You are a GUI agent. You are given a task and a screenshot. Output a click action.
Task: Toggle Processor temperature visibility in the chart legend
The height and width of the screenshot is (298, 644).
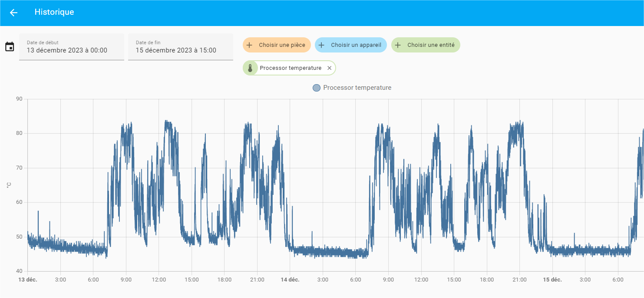pyautogui.click(x=352, y=88)
